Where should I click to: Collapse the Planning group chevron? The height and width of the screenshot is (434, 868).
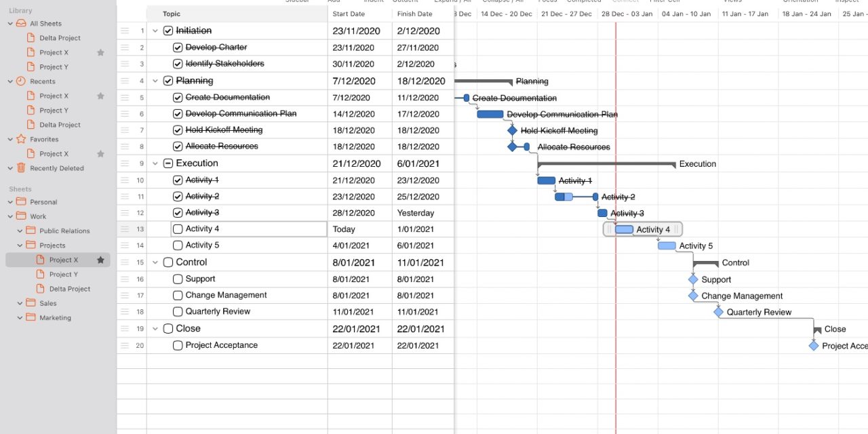point(155,81)
